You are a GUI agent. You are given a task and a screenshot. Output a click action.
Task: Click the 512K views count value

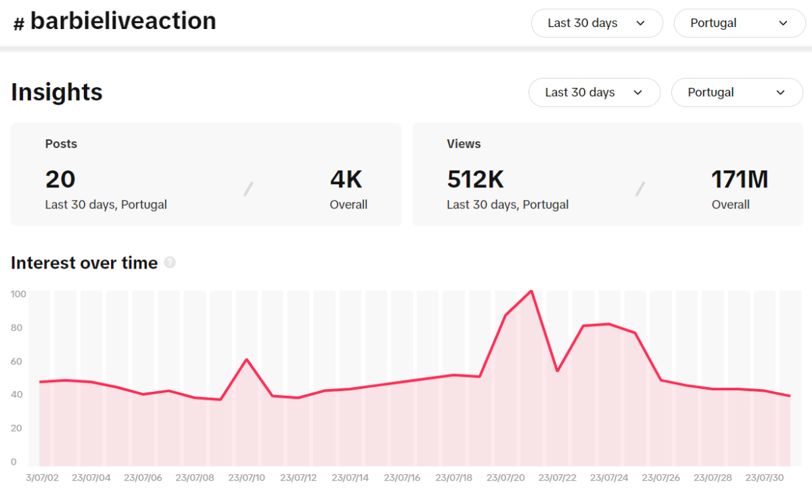pos(475,179)
